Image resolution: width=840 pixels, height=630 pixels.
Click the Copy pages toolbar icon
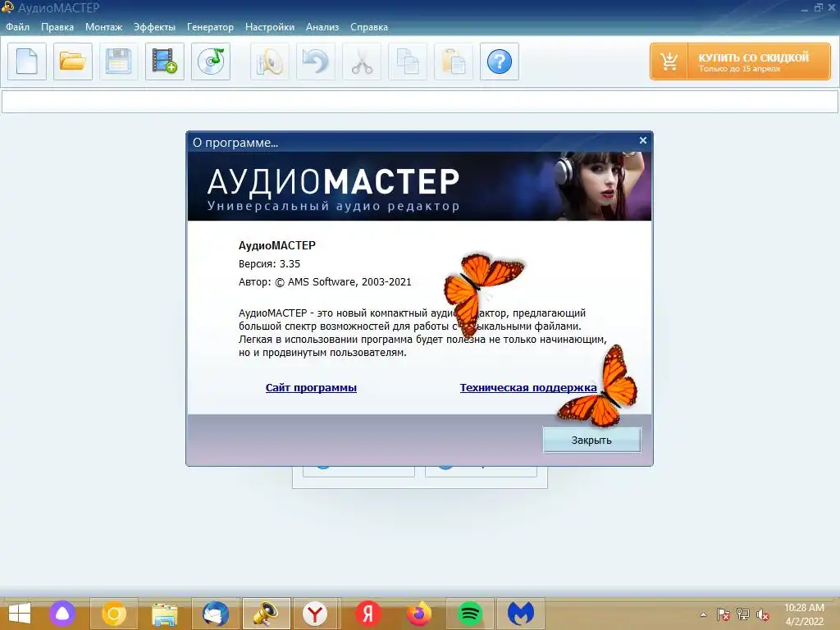(x=408, y=62)
